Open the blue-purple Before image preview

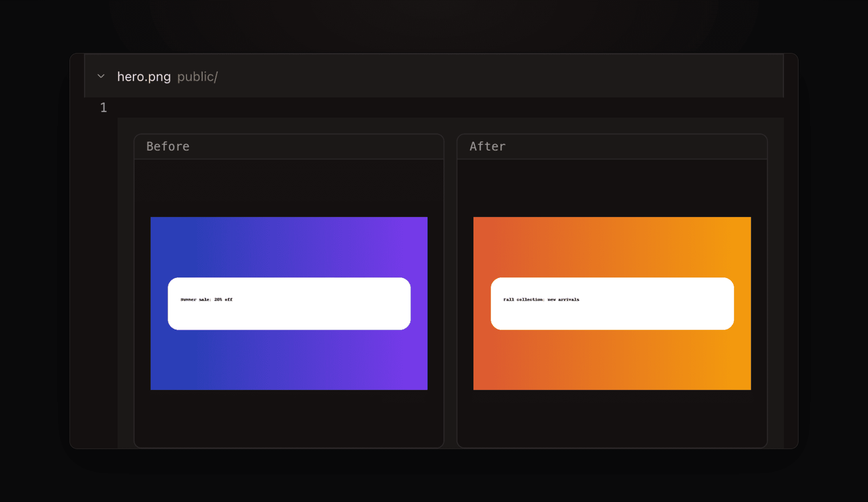(289, 303)
